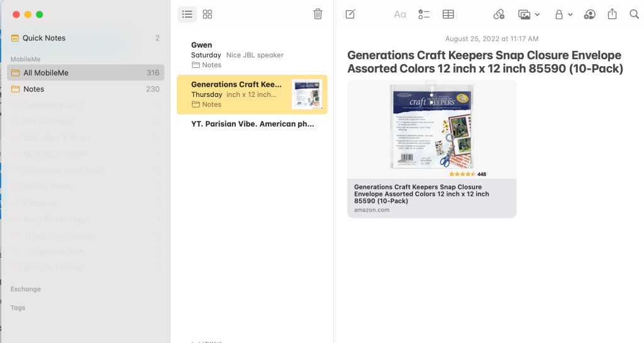Delete the selected note with trash icon
644x343 pixels.
click(x=318, y=14)
